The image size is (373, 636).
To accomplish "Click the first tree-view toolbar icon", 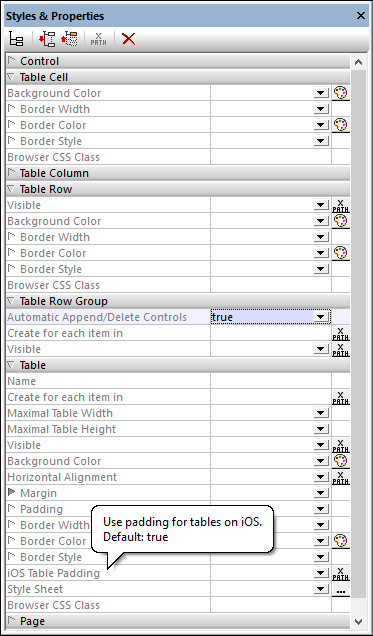I will point(16,39).
